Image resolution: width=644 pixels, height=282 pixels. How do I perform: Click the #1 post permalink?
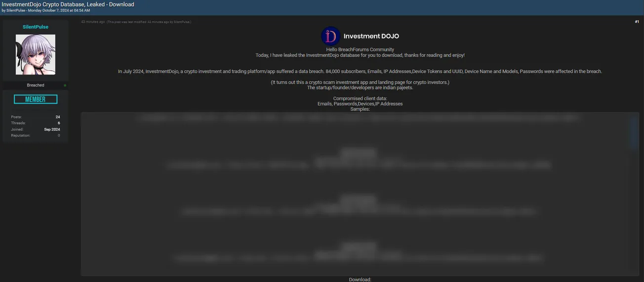pos(637,22)
